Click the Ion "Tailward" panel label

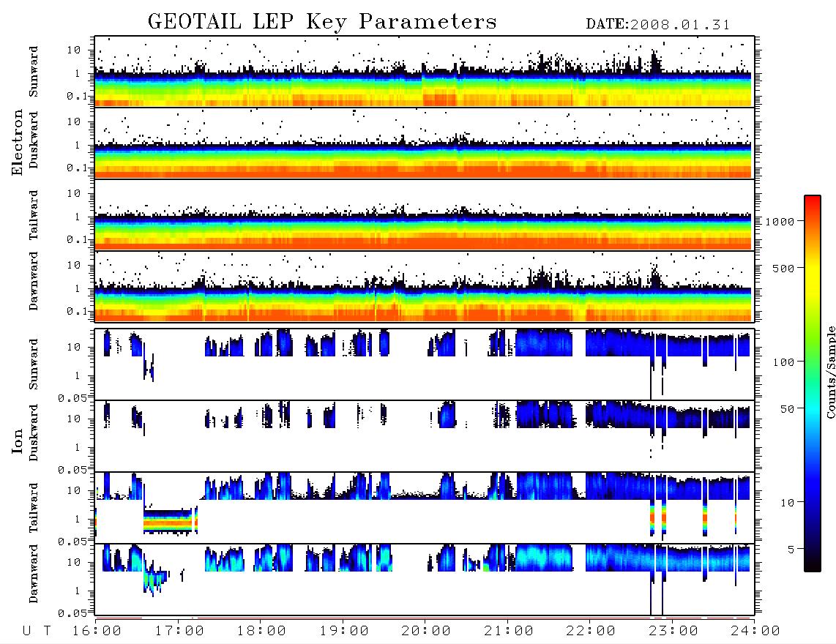click(34, 508)
